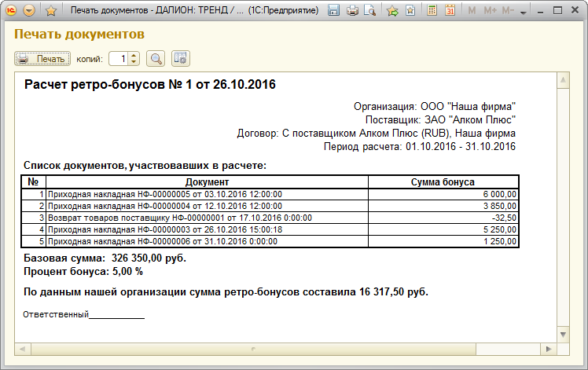
Task: Click the horizontal scrollbar left arrow
Action: click(23, 349)
